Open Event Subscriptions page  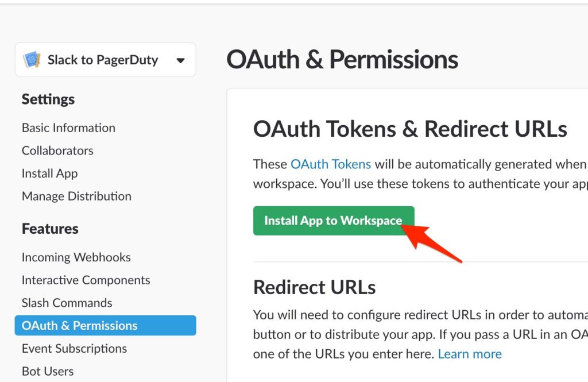point(74,349)
